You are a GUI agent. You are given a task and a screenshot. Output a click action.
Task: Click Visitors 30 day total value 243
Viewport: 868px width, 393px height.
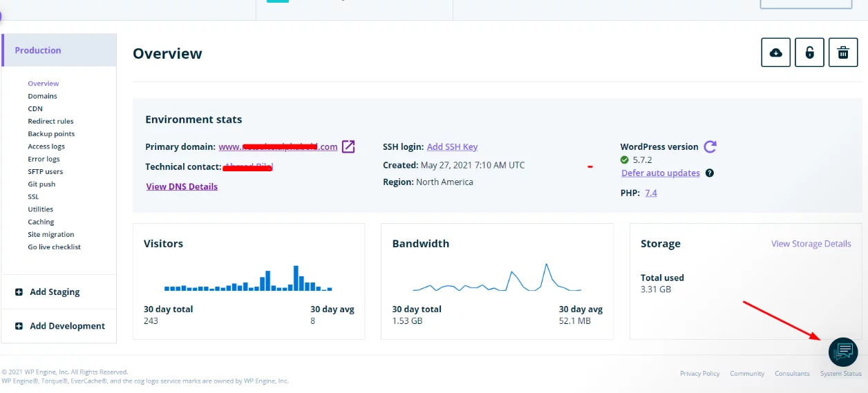point(151,320)
